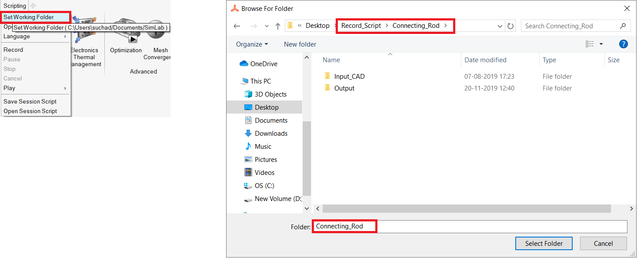
Task: Open the Play submenu
Action: 36,88
